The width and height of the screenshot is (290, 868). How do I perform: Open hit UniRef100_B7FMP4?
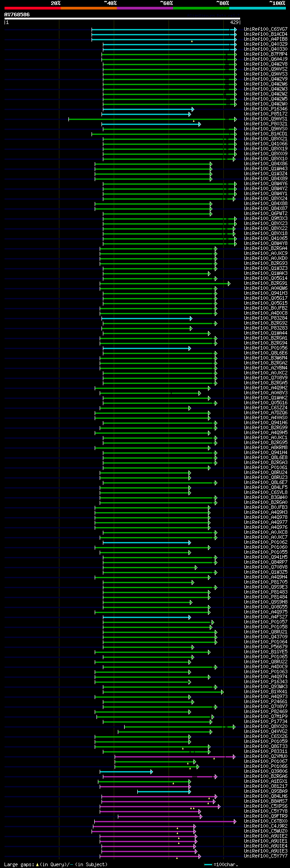[266, 54]
